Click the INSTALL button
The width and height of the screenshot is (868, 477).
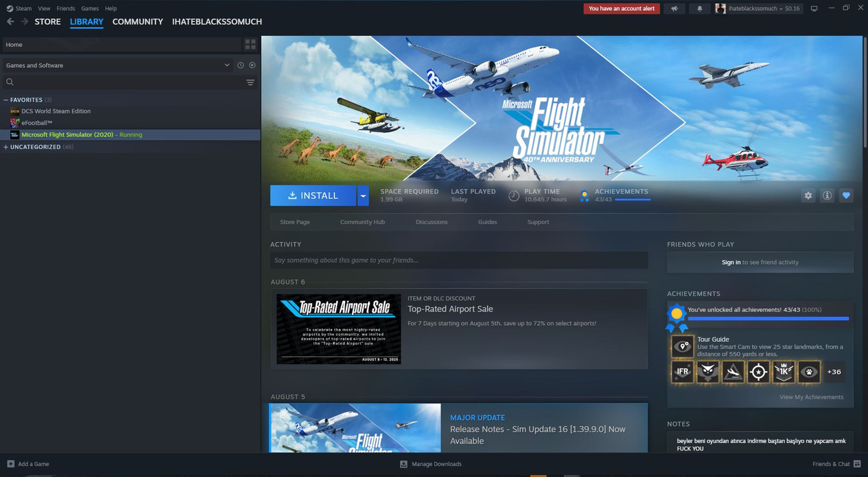[313, 195]
